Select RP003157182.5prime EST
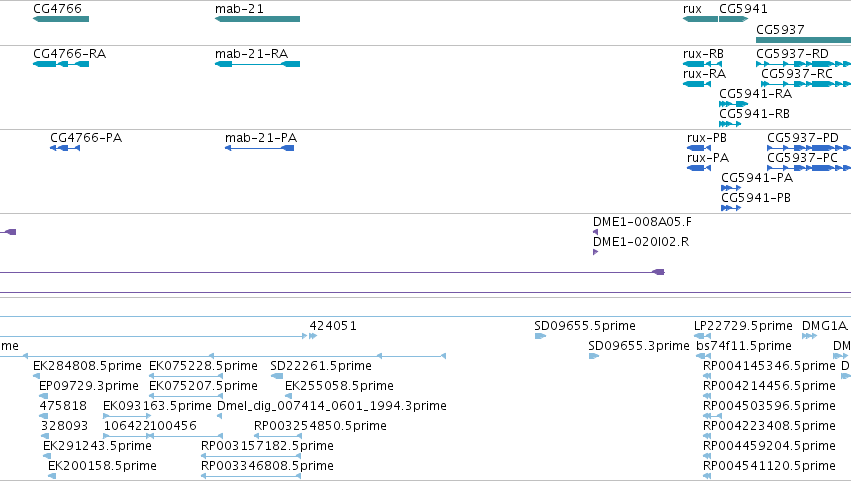This screenshot has height=481, width=851. (x=251, y=457)
